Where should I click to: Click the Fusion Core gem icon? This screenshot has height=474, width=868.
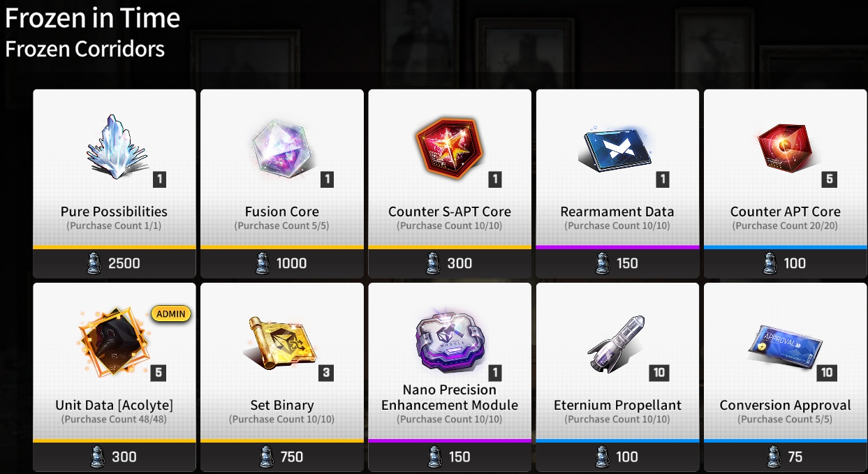point(281,147)
